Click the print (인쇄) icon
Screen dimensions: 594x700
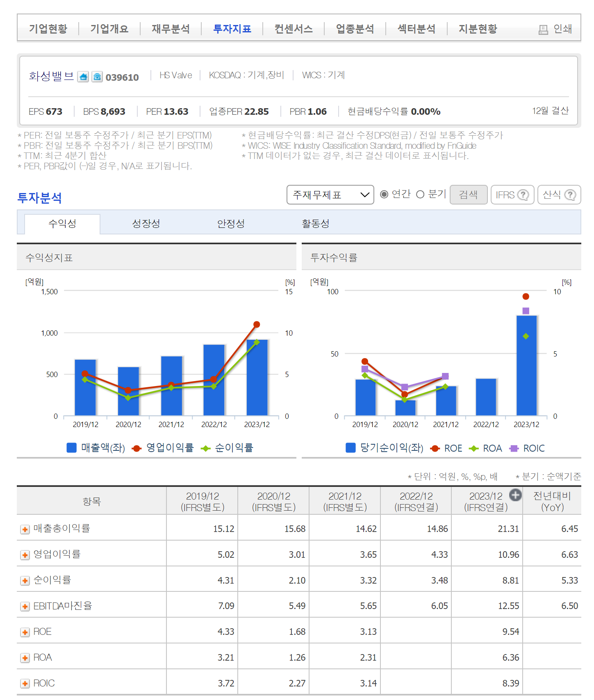[x=543, y=30]
